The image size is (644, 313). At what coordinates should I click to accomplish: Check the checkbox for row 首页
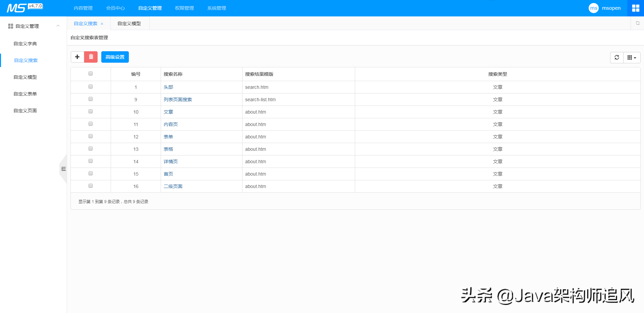90,173
